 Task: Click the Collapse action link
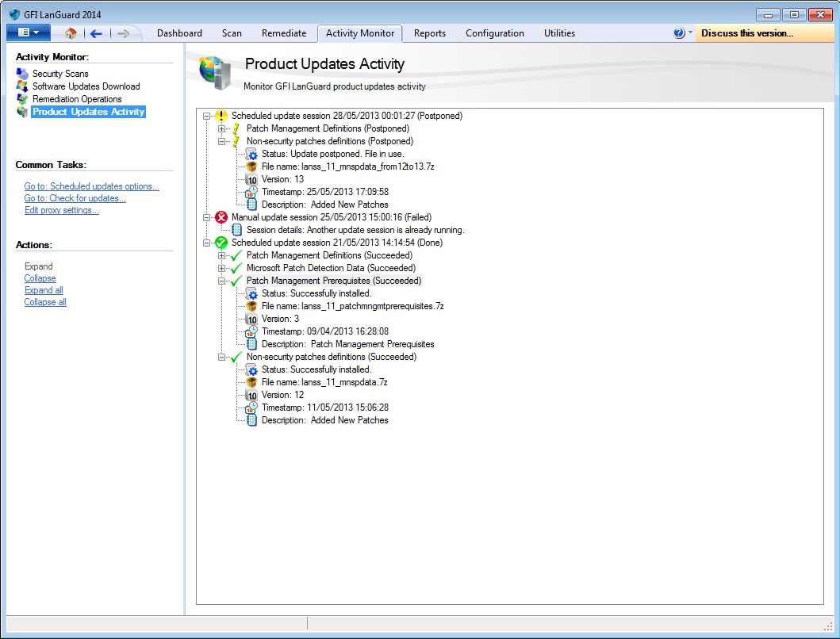coord(40,278)
